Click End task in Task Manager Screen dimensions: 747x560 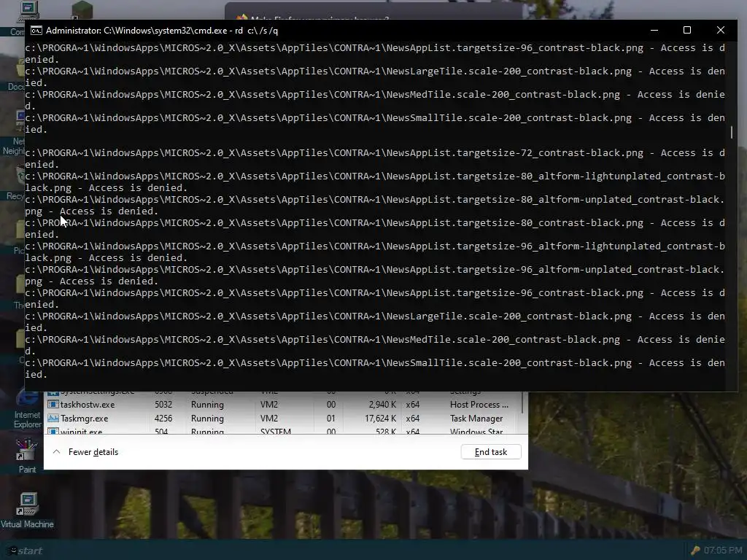[x=491, y=452]
